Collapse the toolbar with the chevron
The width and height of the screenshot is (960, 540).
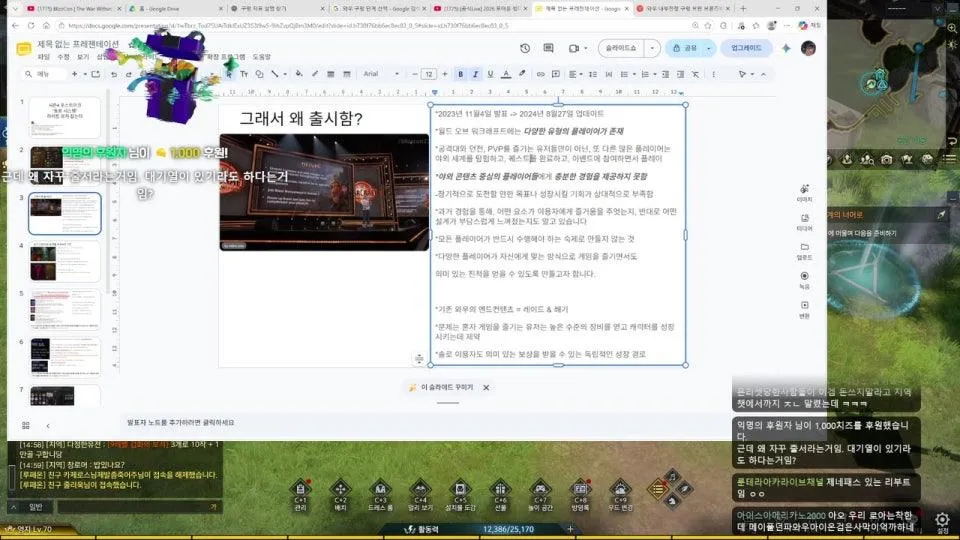[763, 74]
